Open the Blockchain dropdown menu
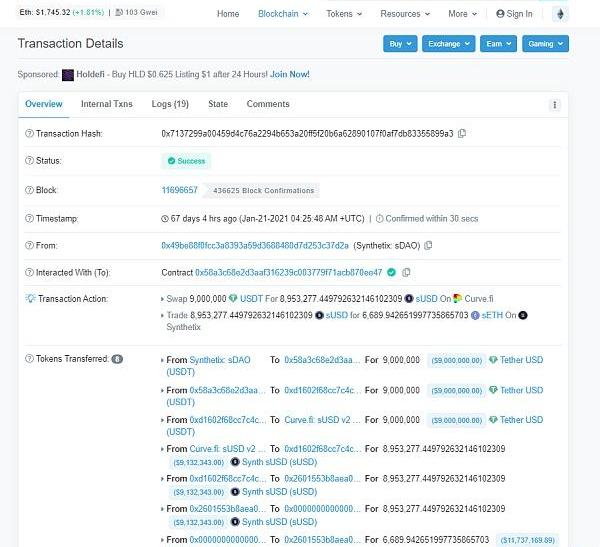This screenshot has width=600, height=547. [283, 14]
